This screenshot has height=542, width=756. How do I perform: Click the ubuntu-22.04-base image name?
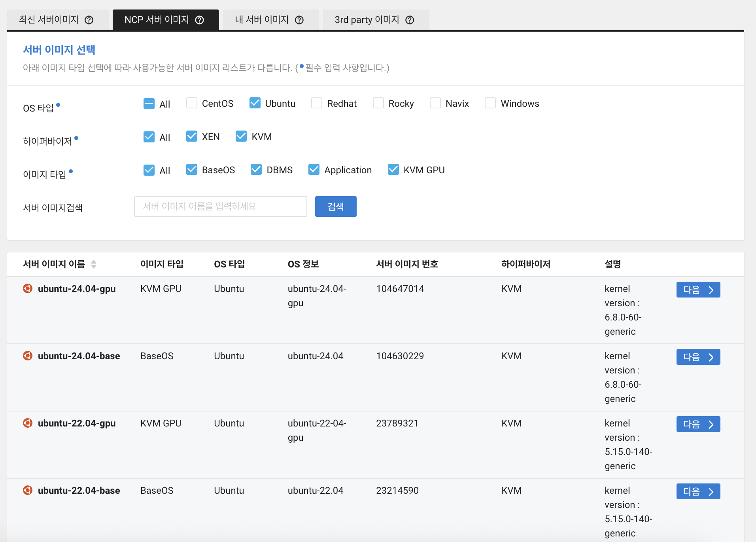click(x=79, y=491)
